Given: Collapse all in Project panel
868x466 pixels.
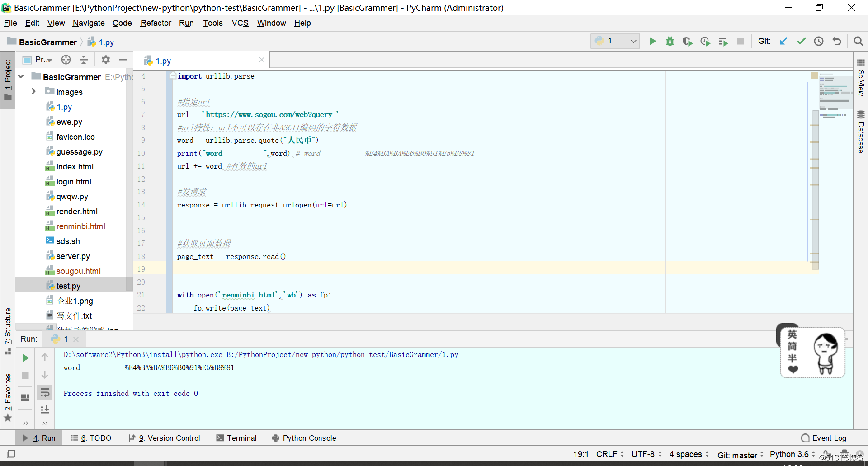Looking at the screenshot, I should click(x=84, y=60).
